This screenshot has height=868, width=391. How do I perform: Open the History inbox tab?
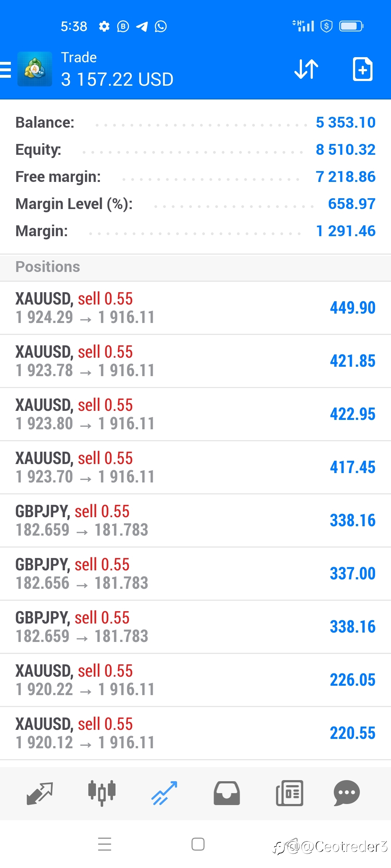coord(227,793)
